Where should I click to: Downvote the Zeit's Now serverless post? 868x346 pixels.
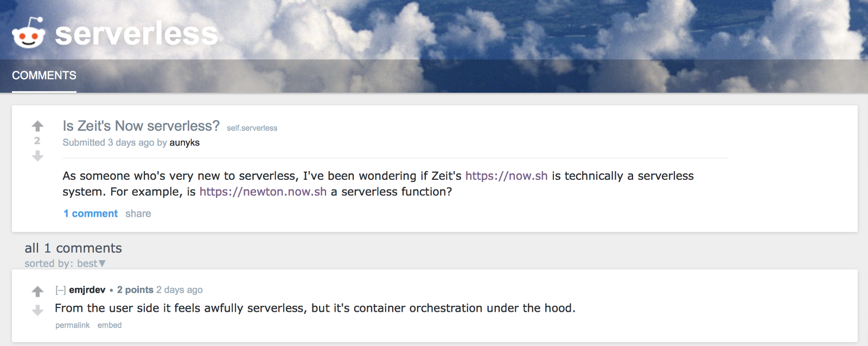coord(37,156)
